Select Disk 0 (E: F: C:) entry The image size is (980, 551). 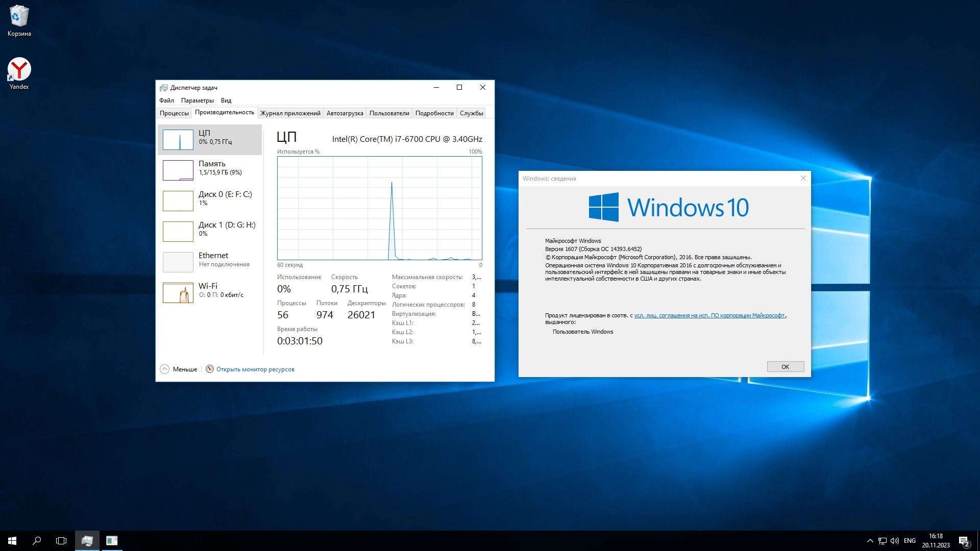(x=209, y=201)
